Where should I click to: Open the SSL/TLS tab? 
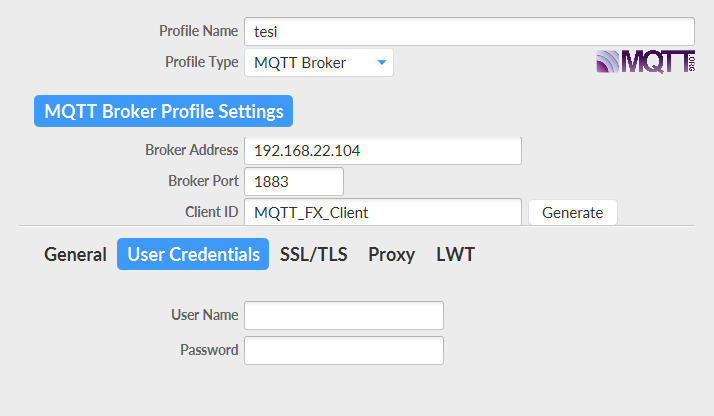tap(314, 254)
